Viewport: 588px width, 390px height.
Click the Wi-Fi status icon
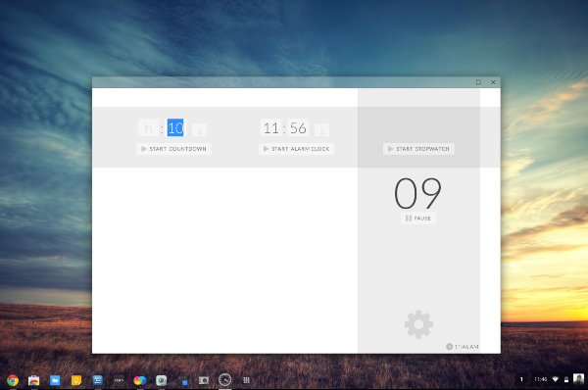point(556,379)
